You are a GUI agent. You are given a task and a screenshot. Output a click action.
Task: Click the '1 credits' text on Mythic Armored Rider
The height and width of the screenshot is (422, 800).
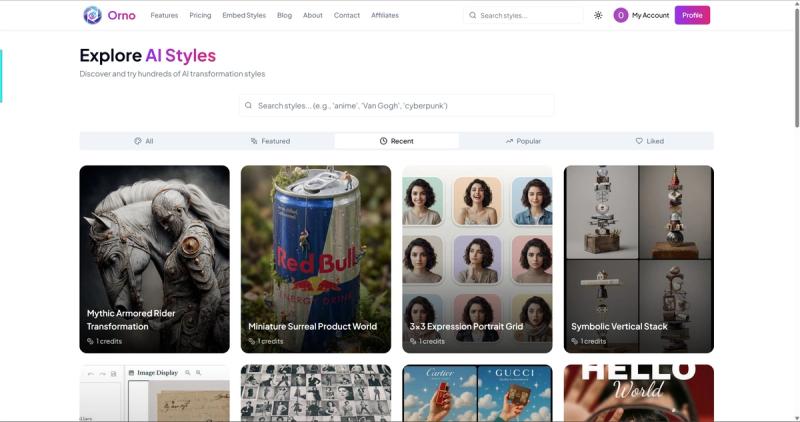pos(109,341)
